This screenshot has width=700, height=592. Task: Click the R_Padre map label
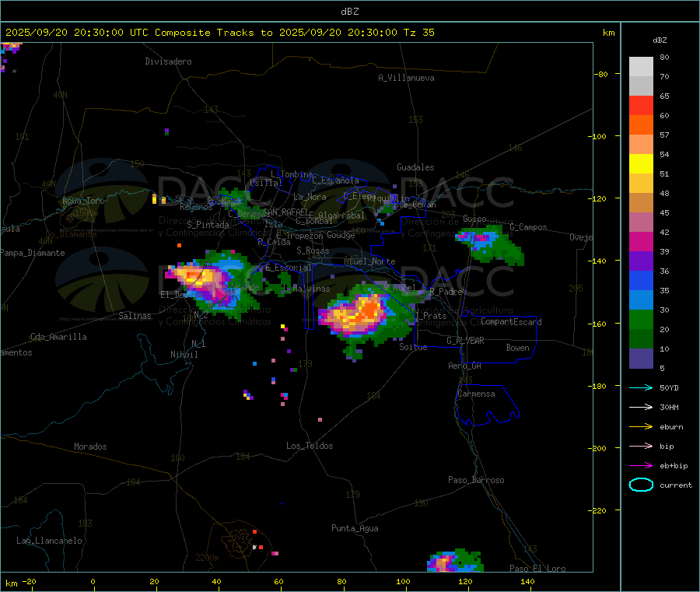446,292
